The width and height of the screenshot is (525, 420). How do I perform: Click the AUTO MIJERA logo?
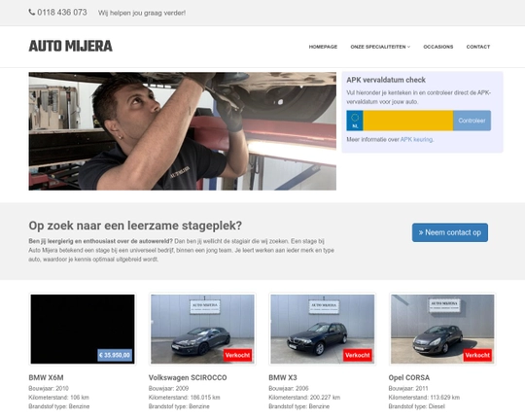pyautogui.click(x=71, y=47)
